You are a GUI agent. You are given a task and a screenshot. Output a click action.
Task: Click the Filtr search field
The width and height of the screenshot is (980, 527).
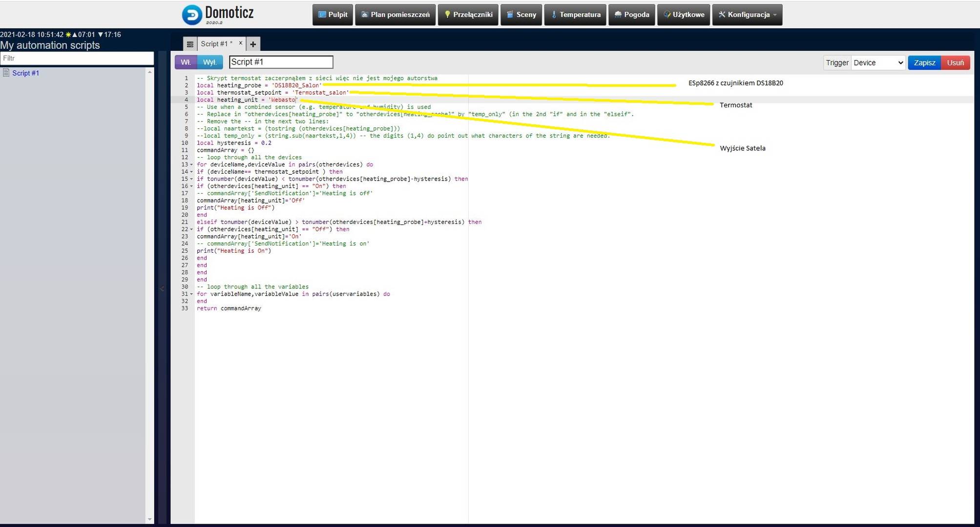click(x=77, y=58)
